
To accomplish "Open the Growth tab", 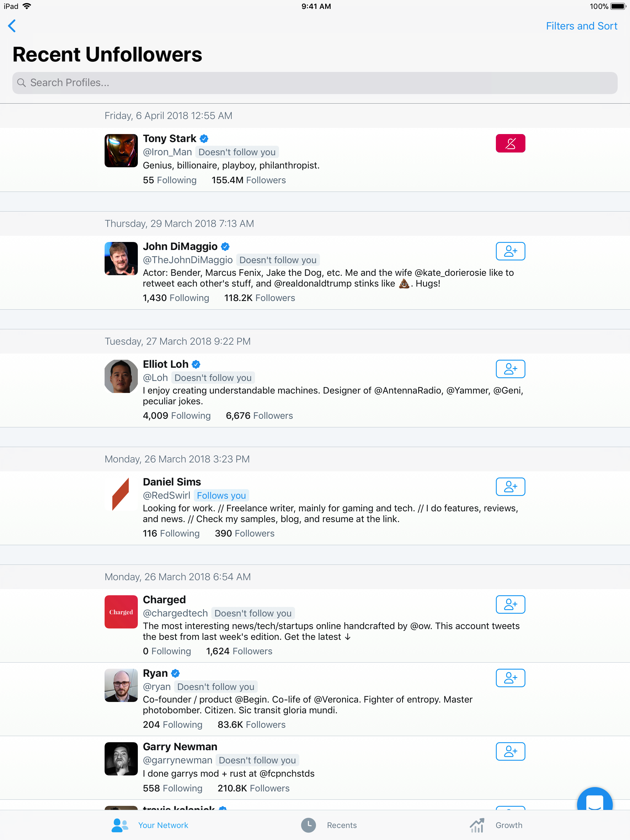I will [x=496, y=825].
